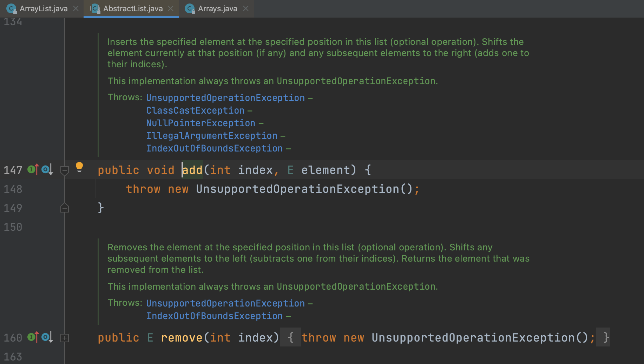This screenshot has height=364, width=644.
Task: Open IndexOutOfBoundsException link in remove docs
Action: pyautogui.click(x=214, y=316)
